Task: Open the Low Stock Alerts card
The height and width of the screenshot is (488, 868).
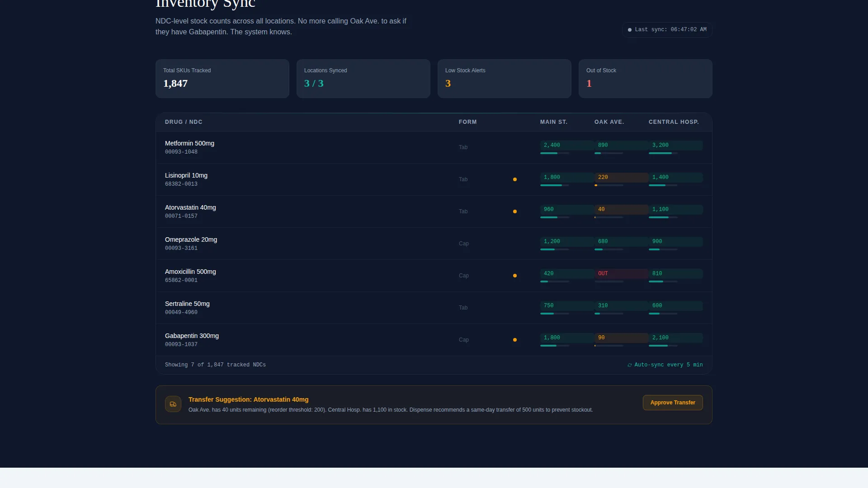Action: click(505, 79)
